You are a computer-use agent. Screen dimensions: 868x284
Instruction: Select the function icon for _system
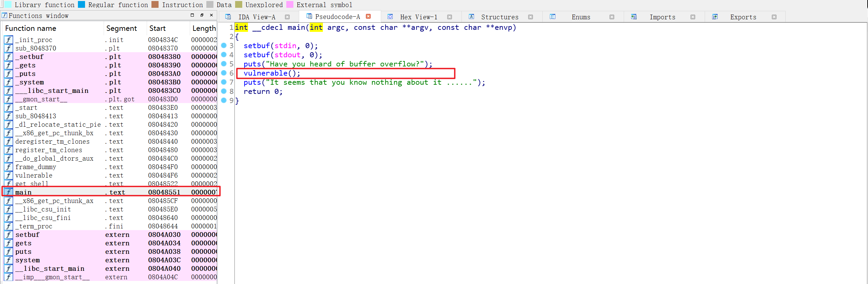click(8, 82)
